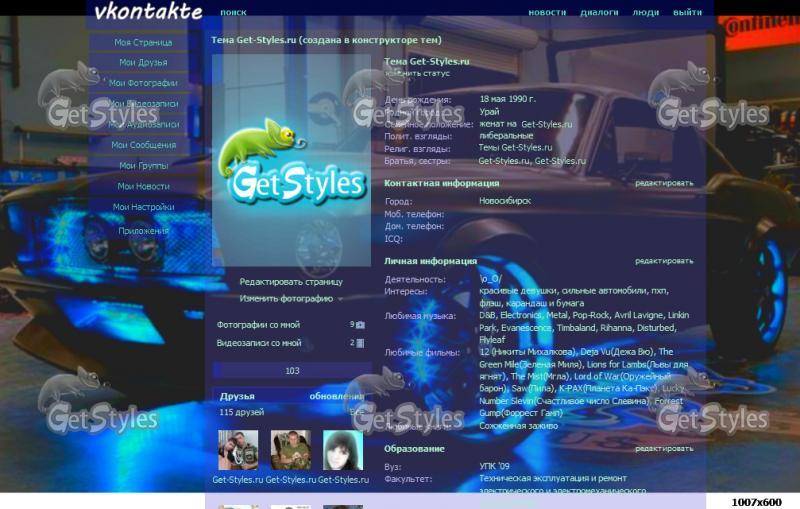The image size is (800, 509).
Task: Edit Контактная информация section
Action: (x=664, y=183)
